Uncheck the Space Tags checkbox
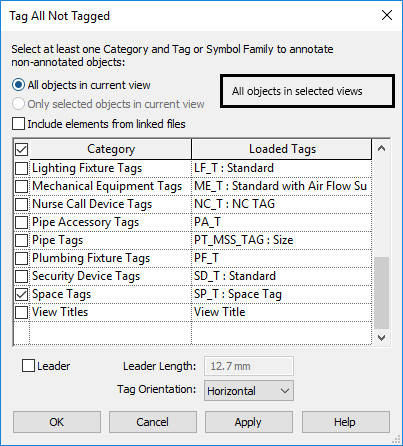This screenshot has width=403, height=446. pos(22,294)
